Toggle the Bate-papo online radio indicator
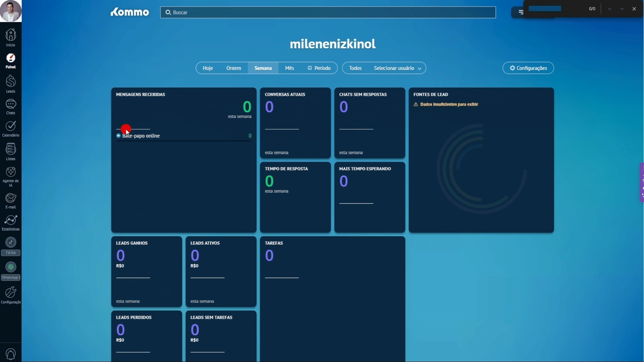 point(118,136)
